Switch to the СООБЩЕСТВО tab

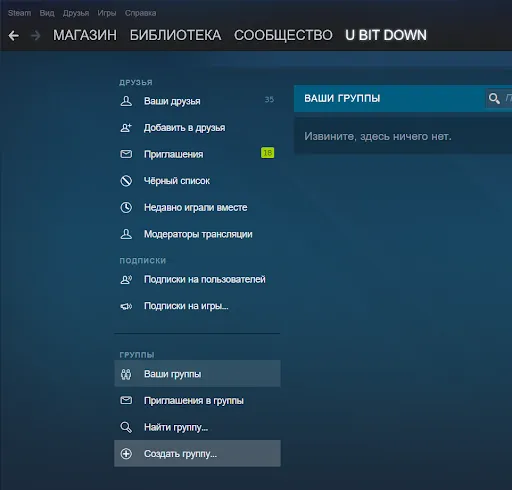pyautogui.click(x=283, y=35)
